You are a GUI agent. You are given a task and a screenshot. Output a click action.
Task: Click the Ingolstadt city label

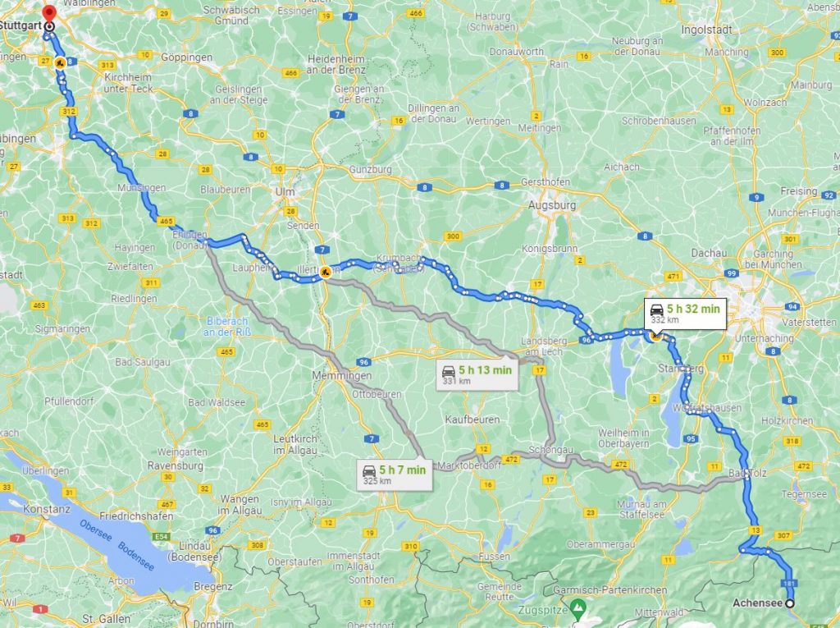click(706, 30)
